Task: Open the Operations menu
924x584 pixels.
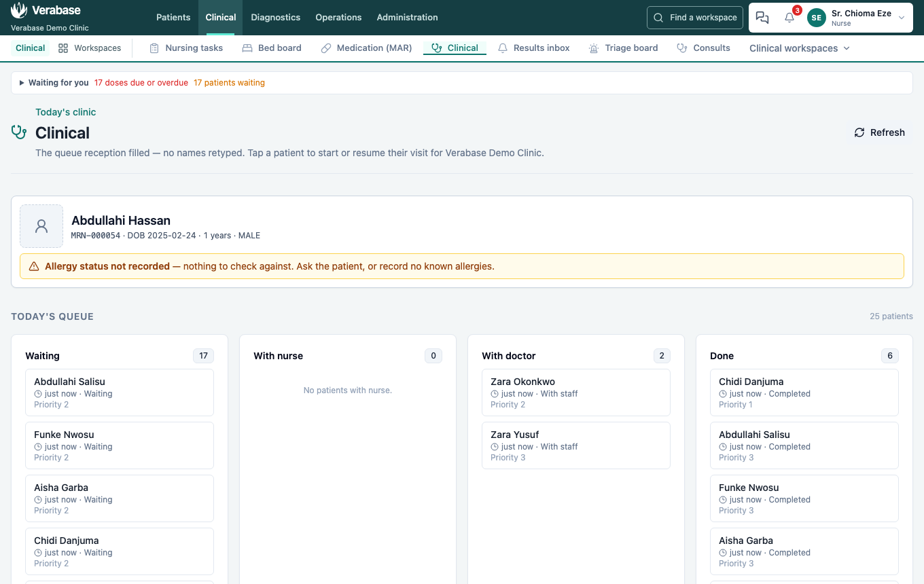Action: (x=338, y=18)
